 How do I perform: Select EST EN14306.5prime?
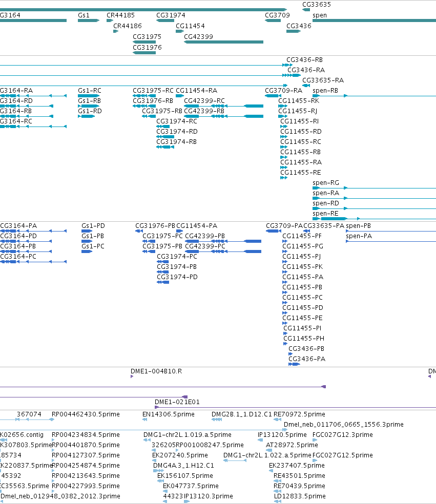click(x=169, y=414)
